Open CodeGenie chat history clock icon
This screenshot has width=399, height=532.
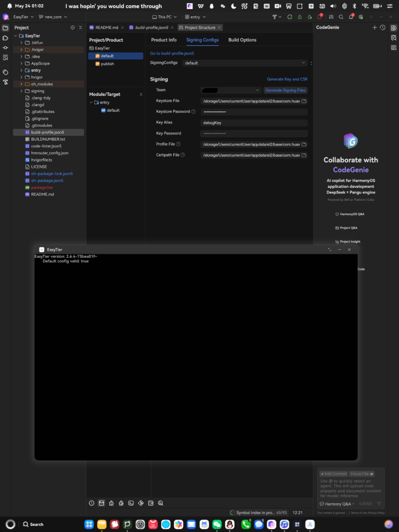383,28
